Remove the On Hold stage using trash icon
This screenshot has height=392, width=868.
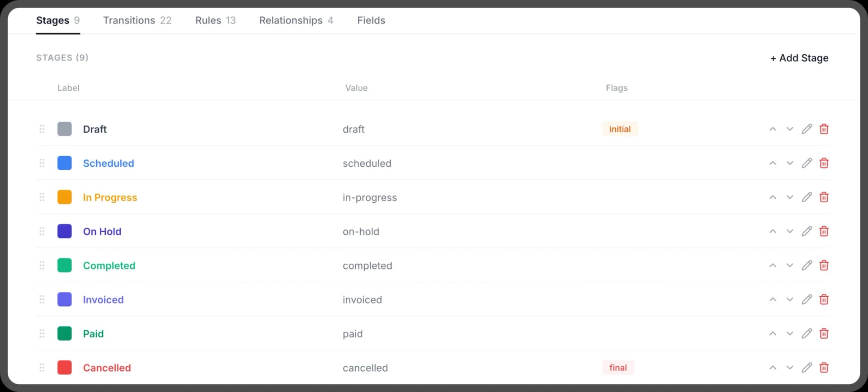(824, 231)
